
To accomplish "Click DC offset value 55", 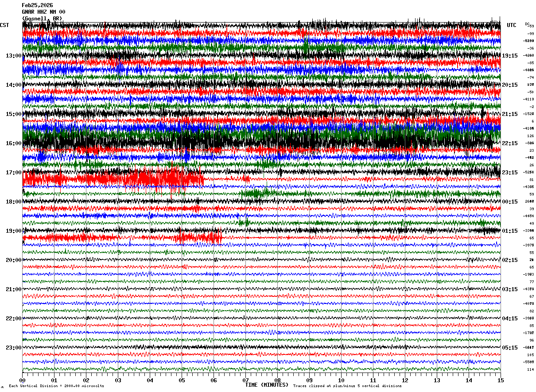I will [532, 253].
